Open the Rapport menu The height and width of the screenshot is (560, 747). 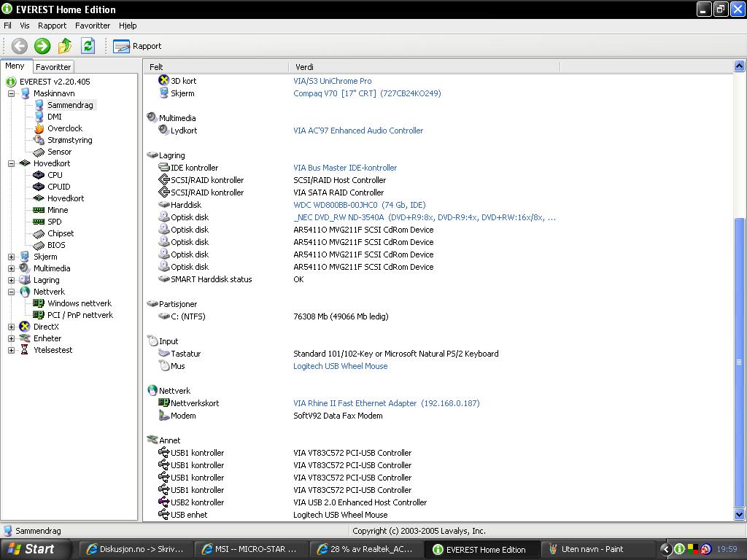(53, 26)
